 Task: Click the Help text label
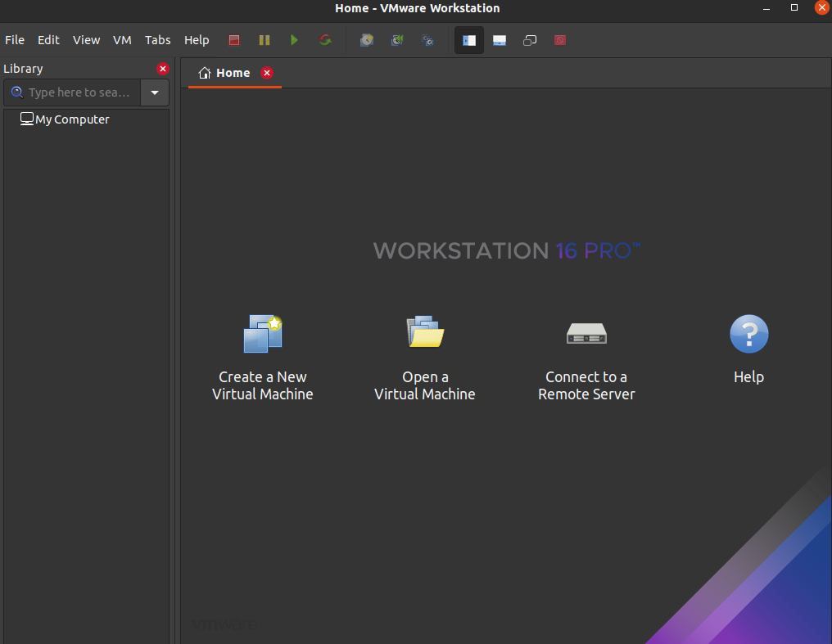(x=748, y=377)
